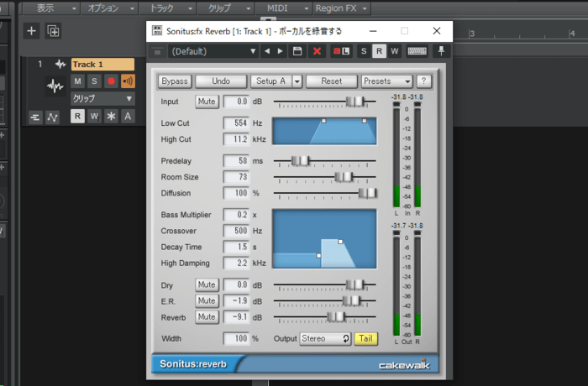The image size is (588, 386).
Task: Click the duplicate track icon
Action: coord(53,31)
